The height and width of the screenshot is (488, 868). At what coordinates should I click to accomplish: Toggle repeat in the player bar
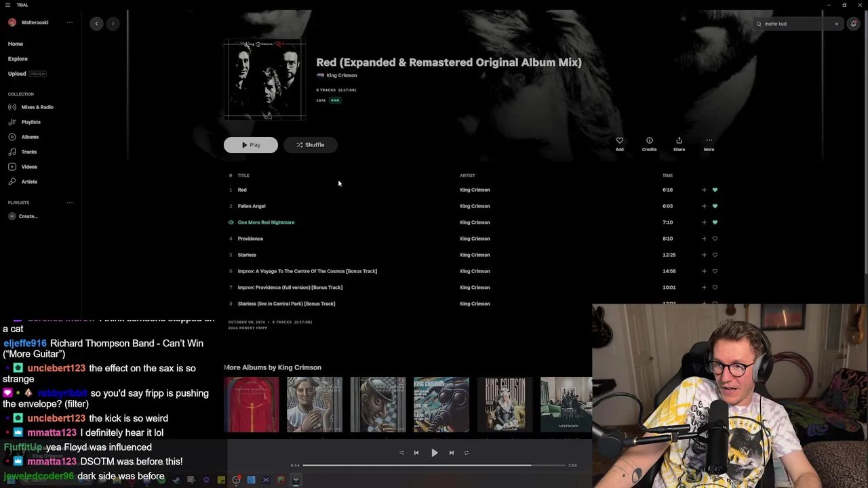pyautogui.click(x=467, y=453)
